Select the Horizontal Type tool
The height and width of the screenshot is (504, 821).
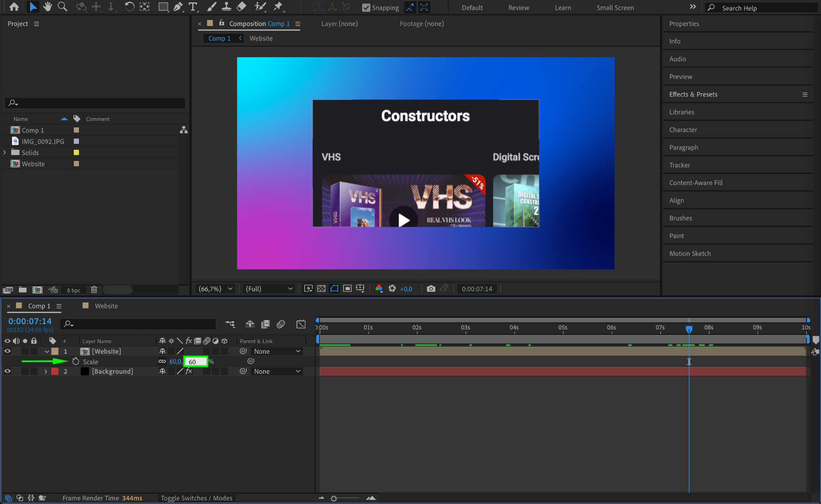193,6
